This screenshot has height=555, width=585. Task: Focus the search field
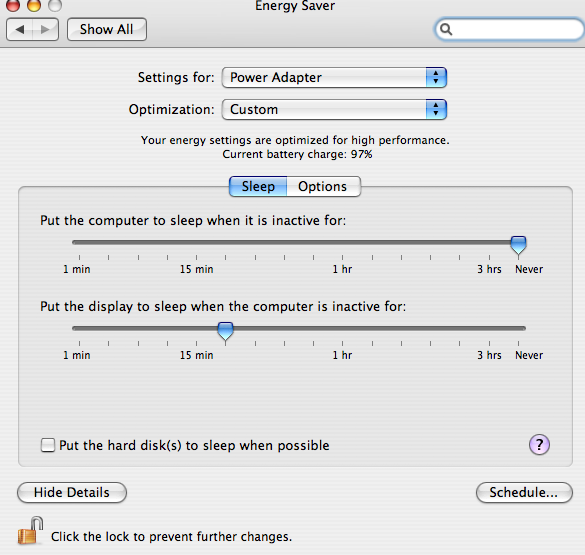click(510, 29)
